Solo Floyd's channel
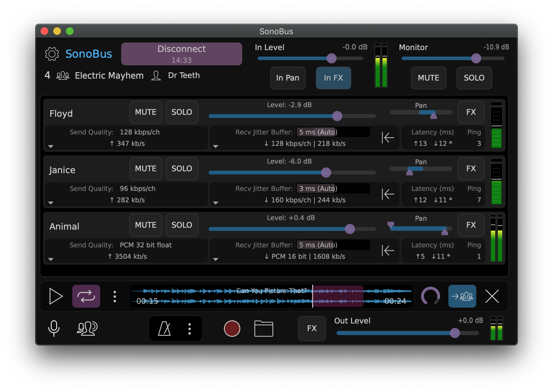 tap(182, 112)
